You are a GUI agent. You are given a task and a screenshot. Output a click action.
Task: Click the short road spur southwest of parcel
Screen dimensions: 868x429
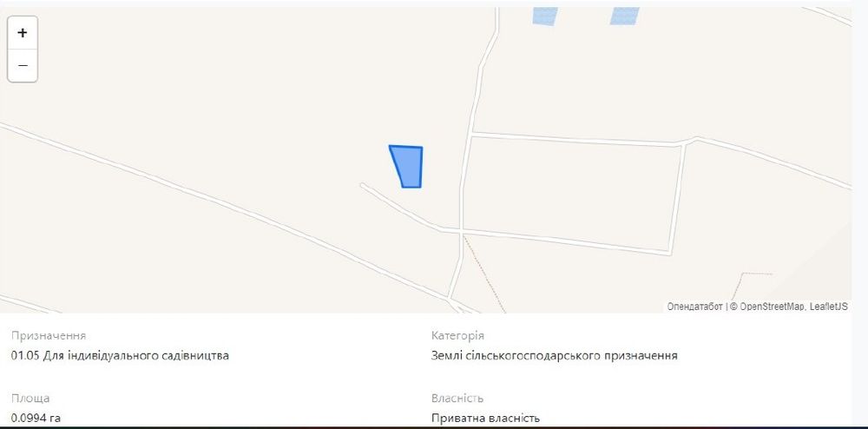click(x=398, y=207)
